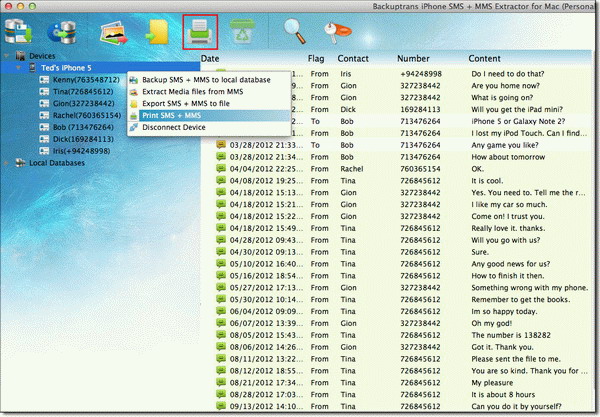Open Rachel(760365154) conversation

point(87,115)
